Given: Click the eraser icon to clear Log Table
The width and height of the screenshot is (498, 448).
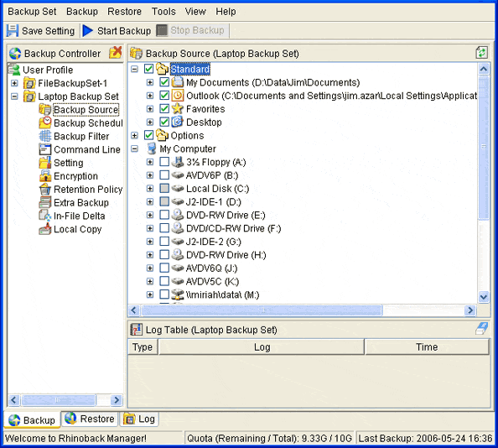Looking at the screenshot, I should click(x=481, y=329).
